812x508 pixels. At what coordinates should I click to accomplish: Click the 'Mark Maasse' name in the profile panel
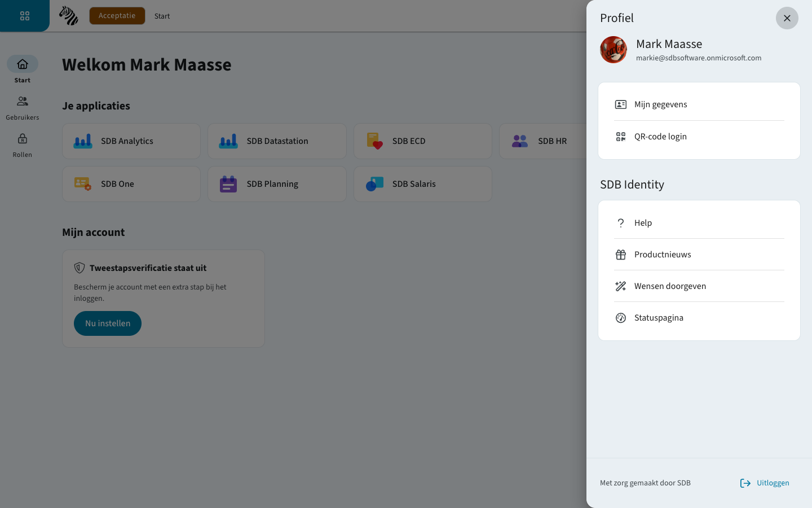pyautogui.click(x=669, y=44)
